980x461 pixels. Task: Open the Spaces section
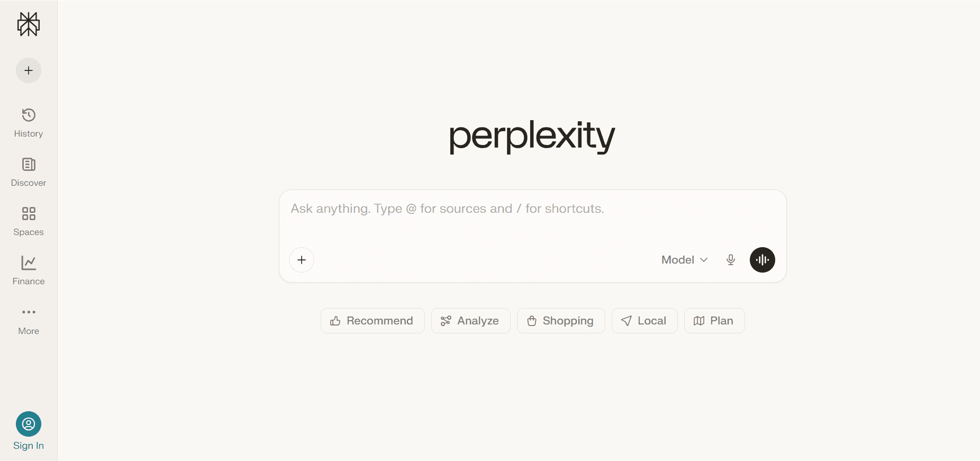click(x=28, y=220)
